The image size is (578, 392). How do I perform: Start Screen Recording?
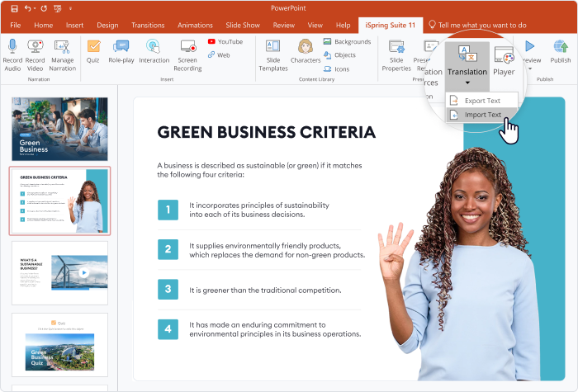tap(187, 55)
